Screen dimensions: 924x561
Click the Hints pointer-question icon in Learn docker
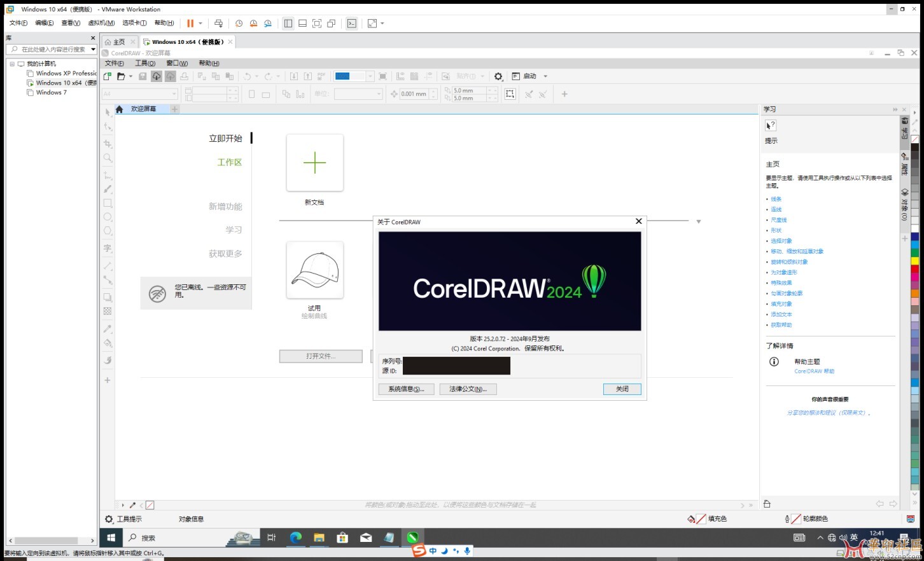coord(771,125)
